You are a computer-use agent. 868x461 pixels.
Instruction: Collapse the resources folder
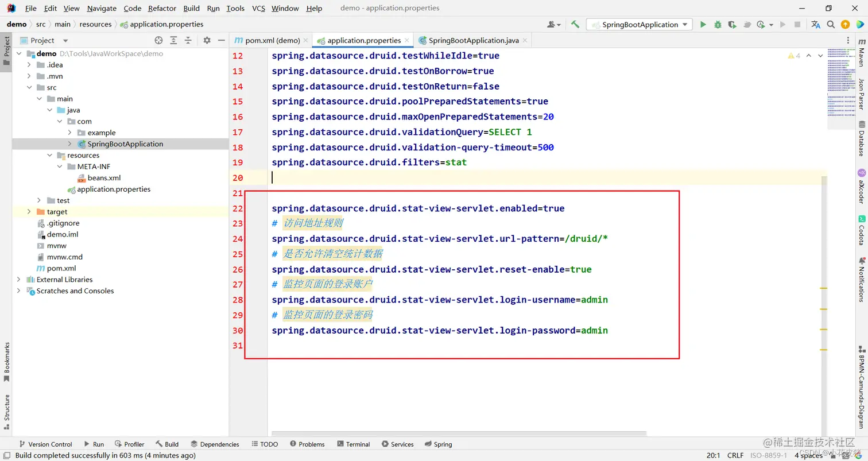tap(50, 155)
